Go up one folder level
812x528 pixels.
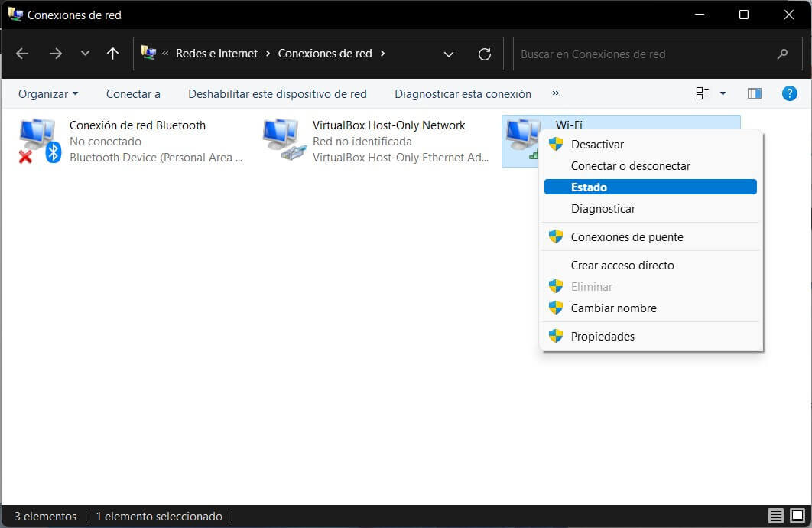coord(112,54)
